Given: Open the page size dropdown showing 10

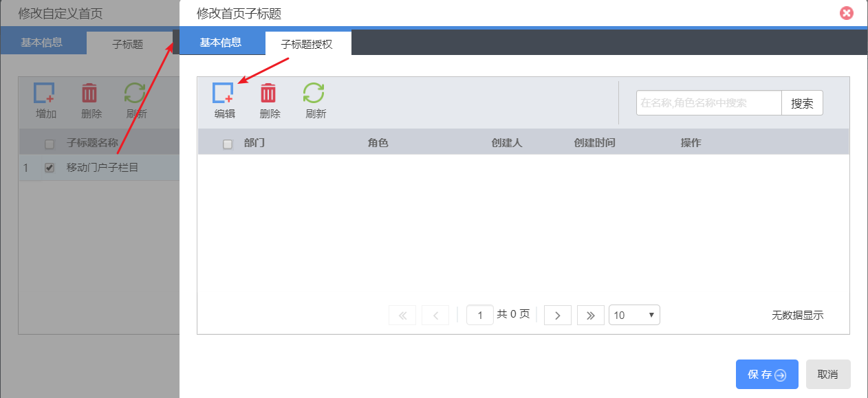Looking at the screenshot, I should 633,316.
